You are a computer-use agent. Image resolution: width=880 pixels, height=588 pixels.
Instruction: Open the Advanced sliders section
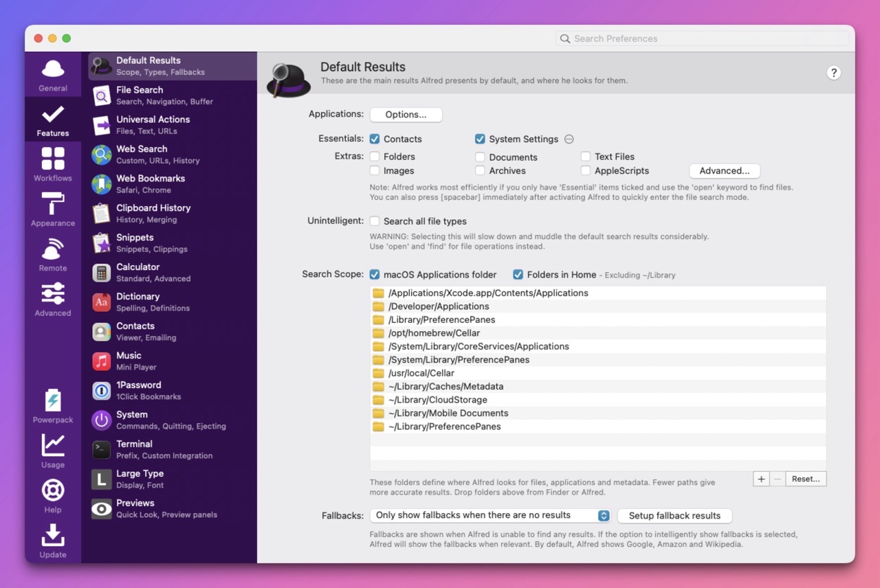tap(53, 299)
